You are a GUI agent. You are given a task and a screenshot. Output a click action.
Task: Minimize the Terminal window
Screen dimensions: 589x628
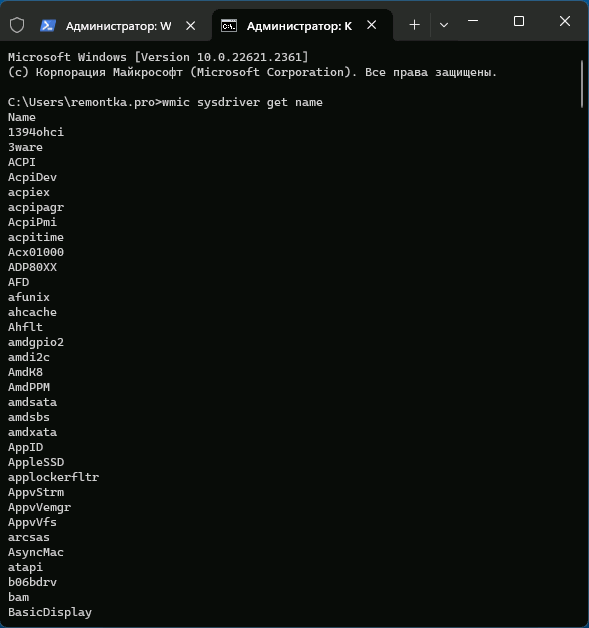tap(473, 21)
